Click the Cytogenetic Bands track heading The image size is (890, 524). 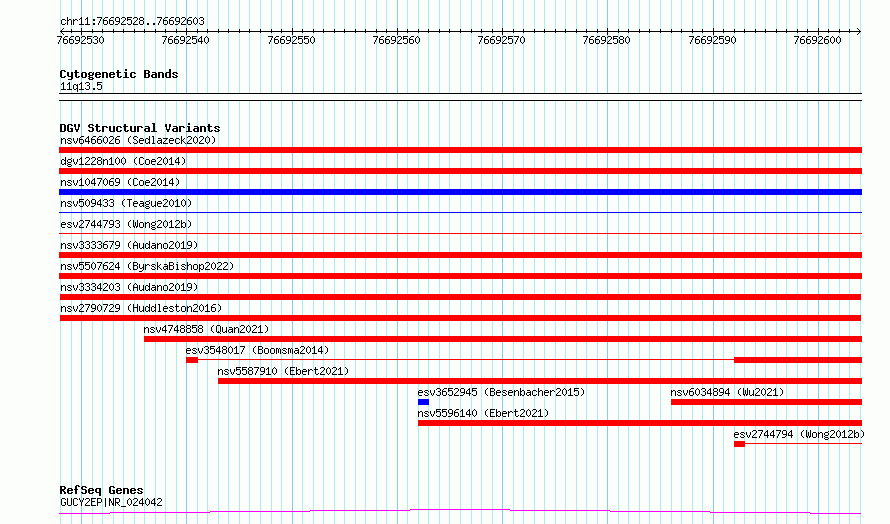(x=119, y=74)
